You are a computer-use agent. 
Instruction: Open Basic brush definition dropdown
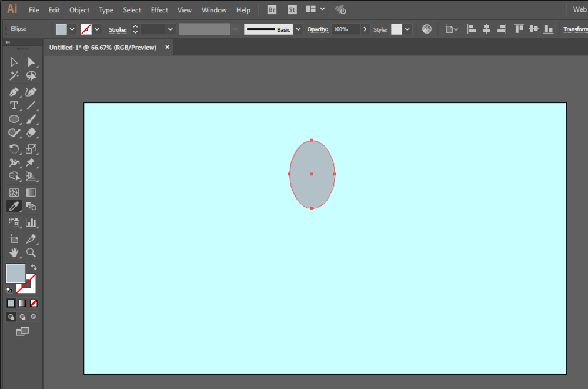click(x=298, y=29)
